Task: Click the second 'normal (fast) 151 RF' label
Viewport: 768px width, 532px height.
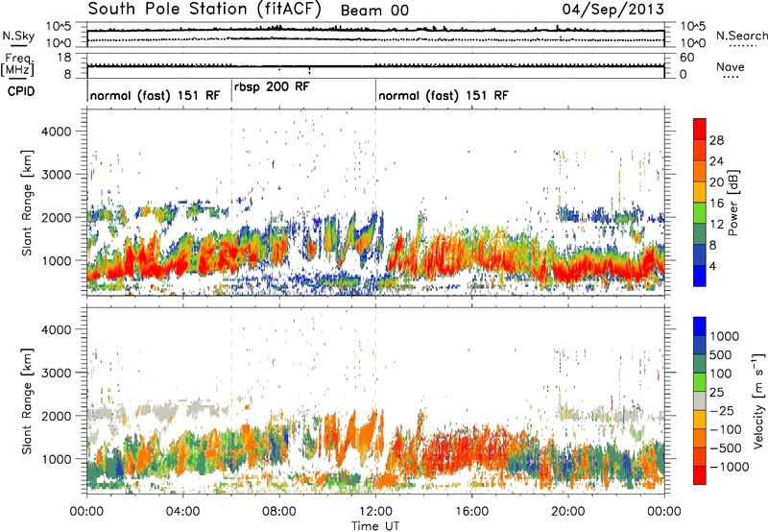Action: pos(444,95)
